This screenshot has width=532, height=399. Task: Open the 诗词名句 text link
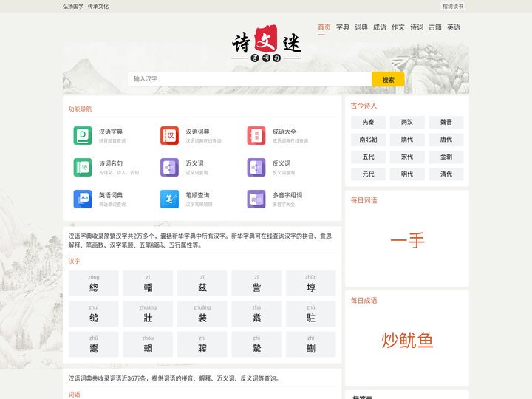tap(111, 163)
